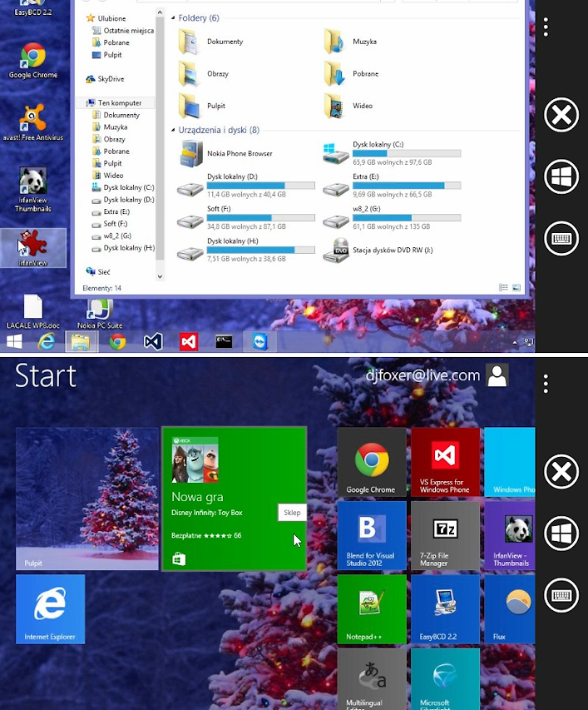The image size is (588, 710).
Task: Launch Internet Explorer from taskbar
Action: [x=46, y=341]
